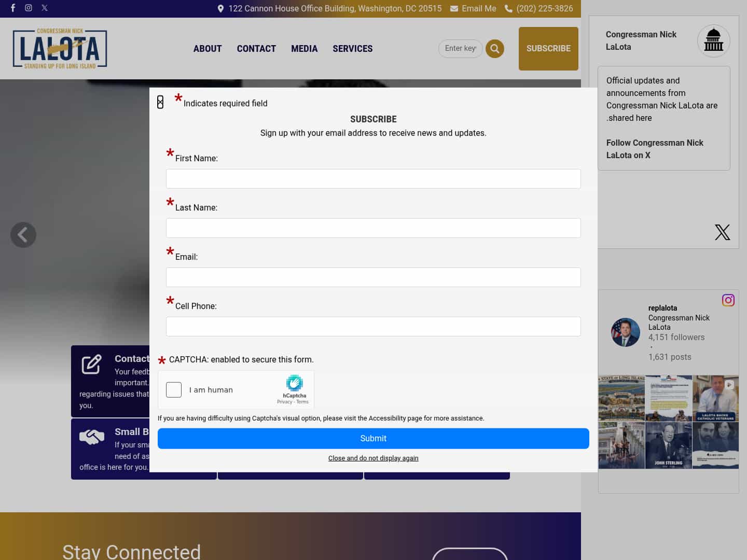Click Congressman Nick LaLota X feed title
The image size is (747, 560).
point(641,40)
